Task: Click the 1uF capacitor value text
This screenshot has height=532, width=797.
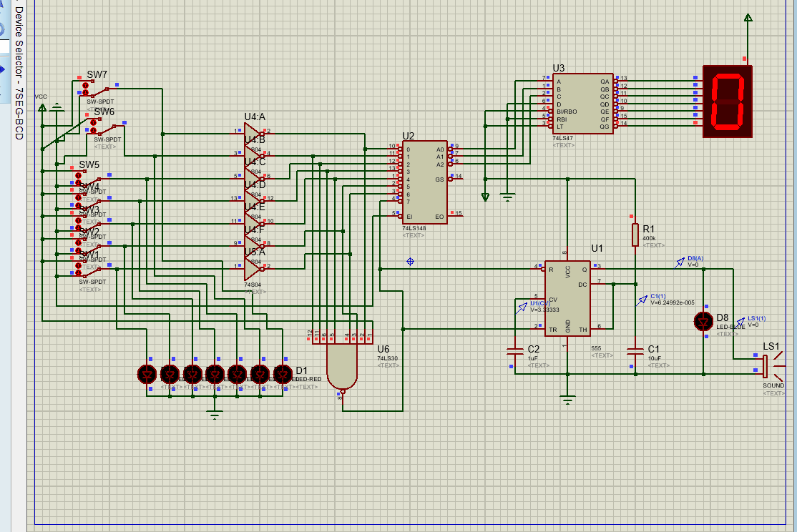Action: tap(532, 358)
